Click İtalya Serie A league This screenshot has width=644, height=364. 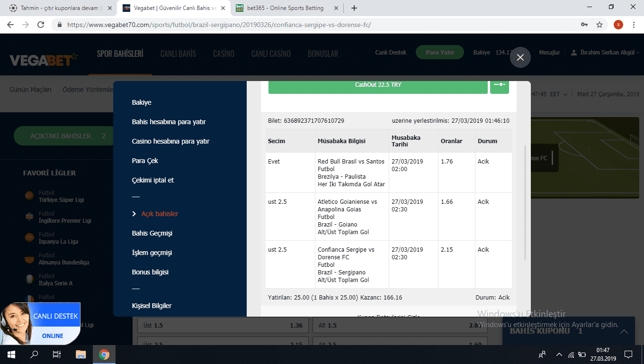point(55,283)
